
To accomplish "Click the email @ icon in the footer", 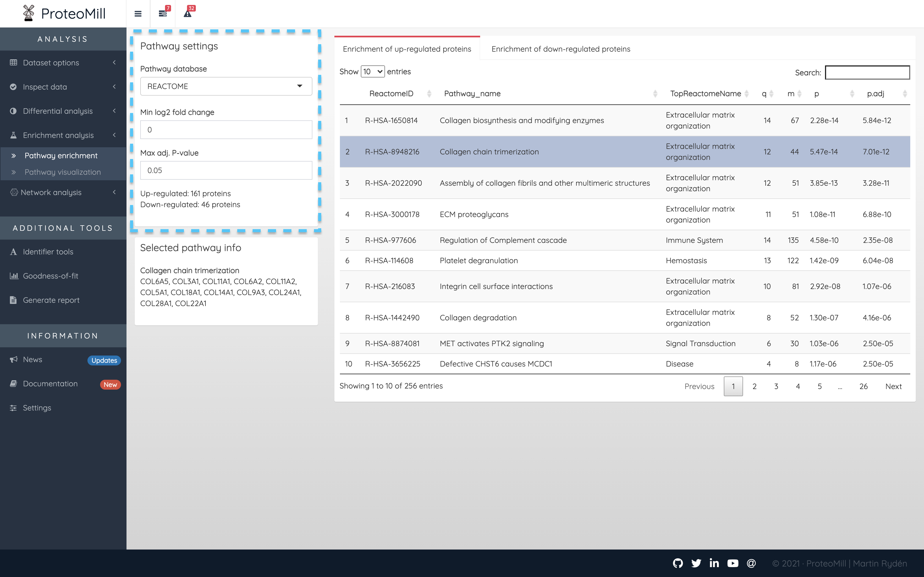I will pyautogui.click(x=751, y=563).
